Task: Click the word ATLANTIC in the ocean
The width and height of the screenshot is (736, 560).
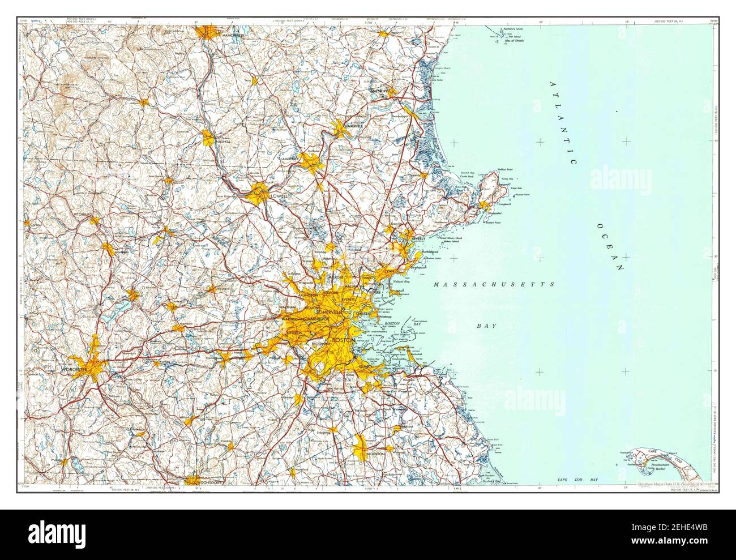Action: click(564, 123)
